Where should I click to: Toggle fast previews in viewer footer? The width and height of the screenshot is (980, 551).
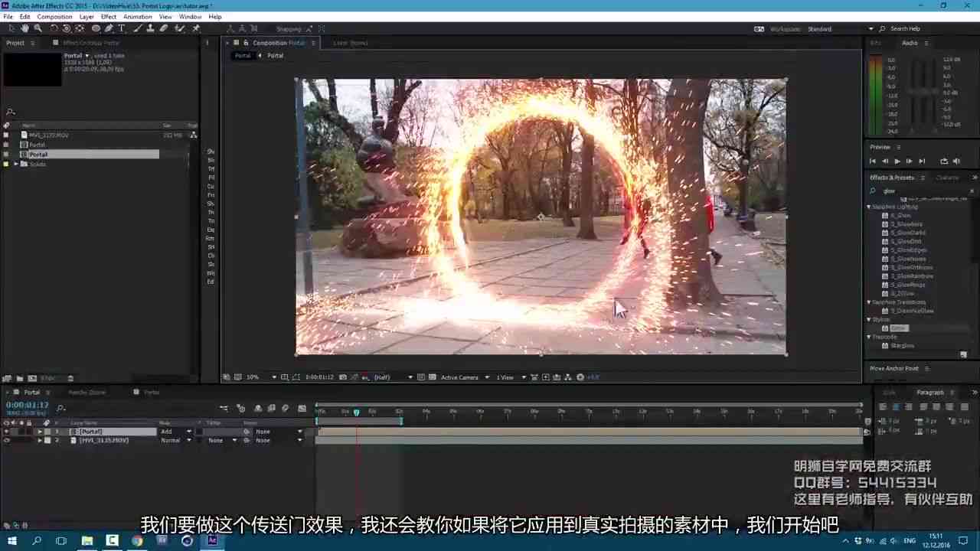click(x=546, y=377)
